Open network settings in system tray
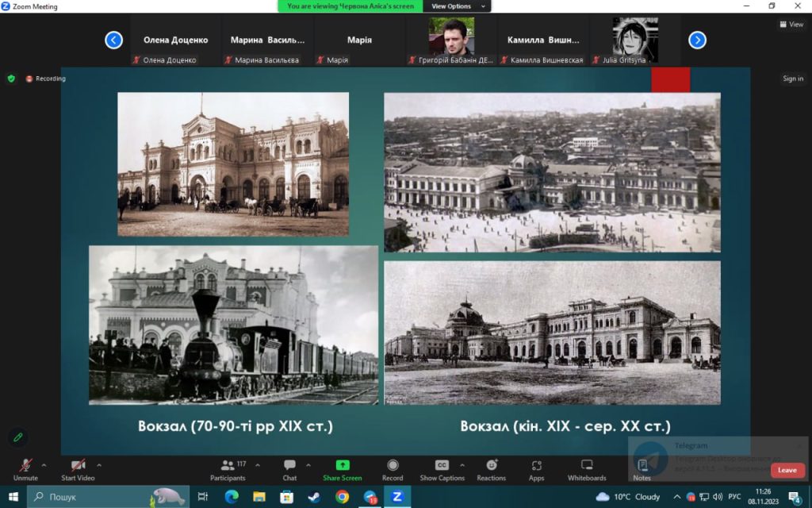The height and width of the screenshot is (508, 812). pyautogui.click(x=704, y=497)
